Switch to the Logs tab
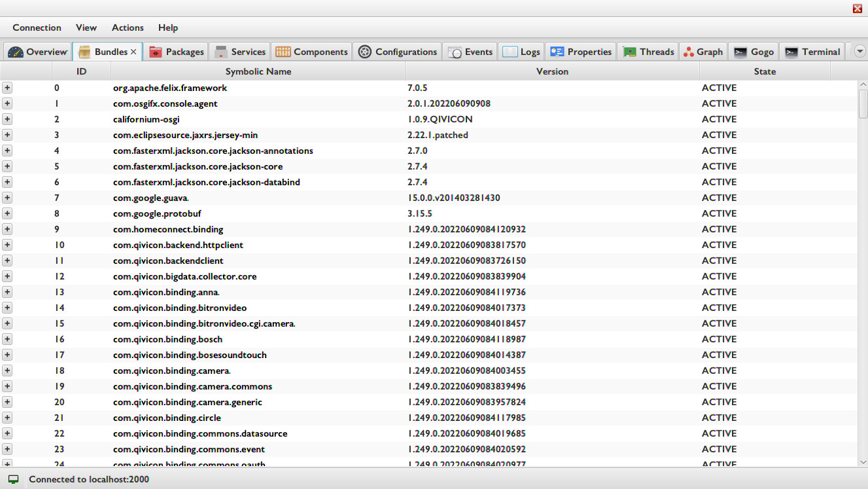 (x=521, y=52)
